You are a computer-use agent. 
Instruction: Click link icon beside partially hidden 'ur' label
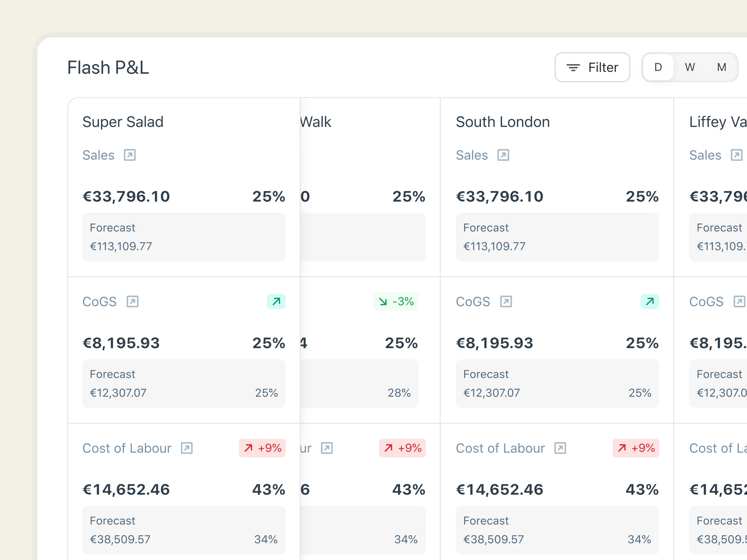[x=327, y=448]
